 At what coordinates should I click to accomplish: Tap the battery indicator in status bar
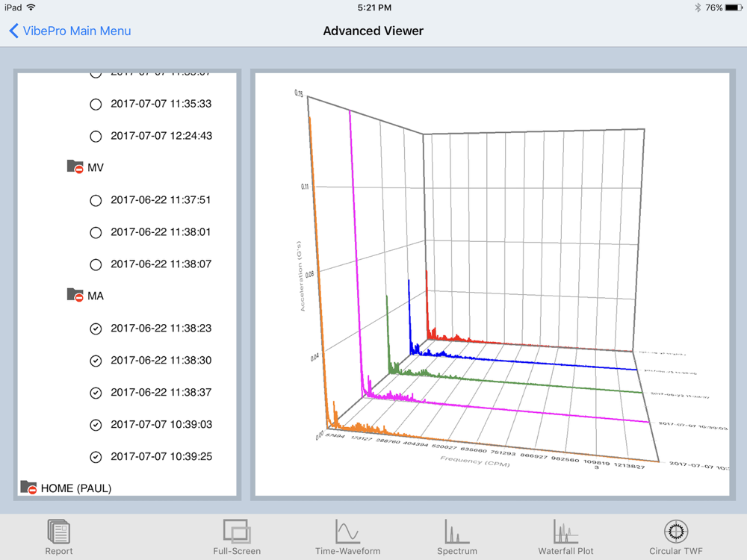pyautogui.click(x=734, y=7)
